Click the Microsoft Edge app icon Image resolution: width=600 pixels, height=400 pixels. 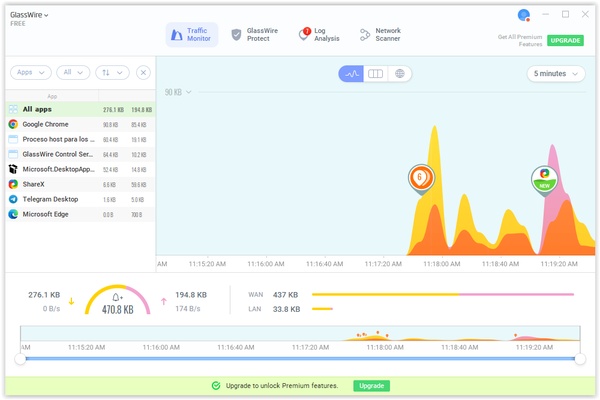pyautogui.click(x=13, y=214)
